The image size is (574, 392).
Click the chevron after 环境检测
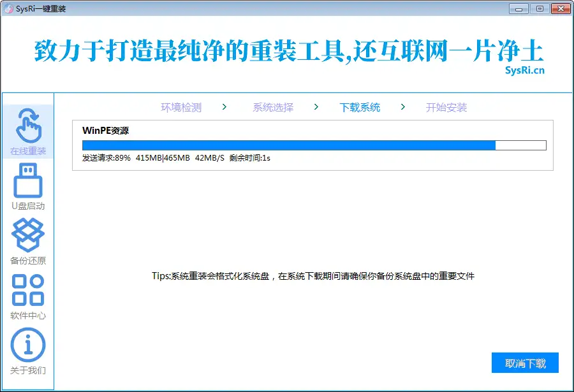(224, 107)
